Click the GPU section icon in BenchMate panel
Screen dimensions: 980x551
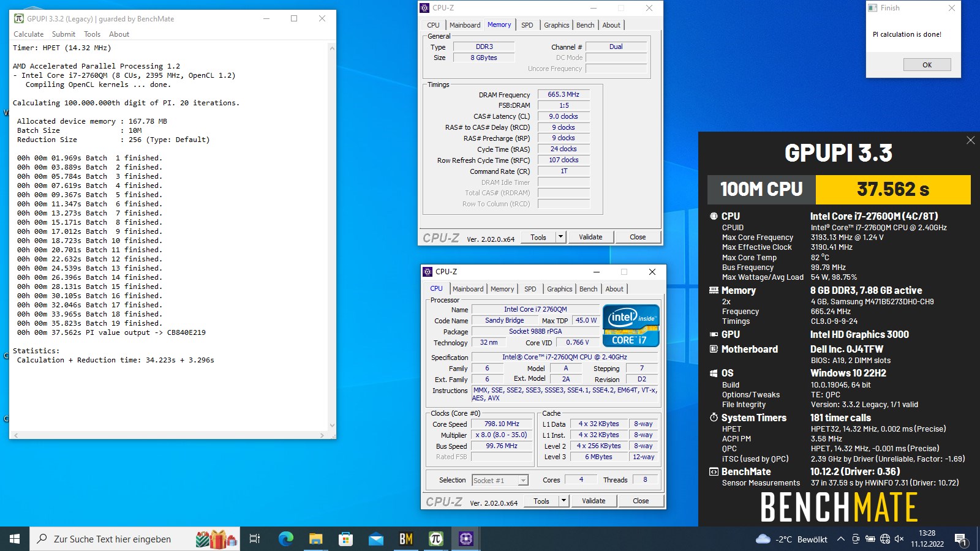pos(714,334)
